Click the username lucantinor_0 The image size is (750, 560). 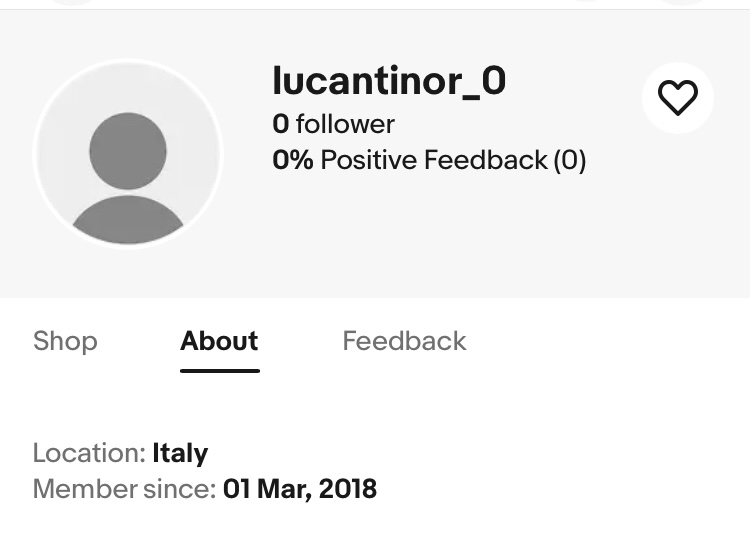coord(389,81)
